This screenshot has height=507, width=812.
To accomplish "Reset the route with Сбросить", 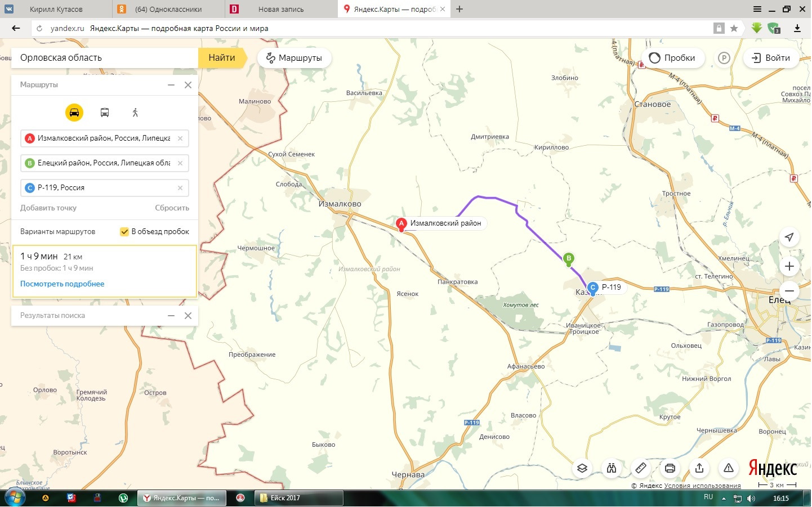I will pyautogui.click(x=172, y=208).
